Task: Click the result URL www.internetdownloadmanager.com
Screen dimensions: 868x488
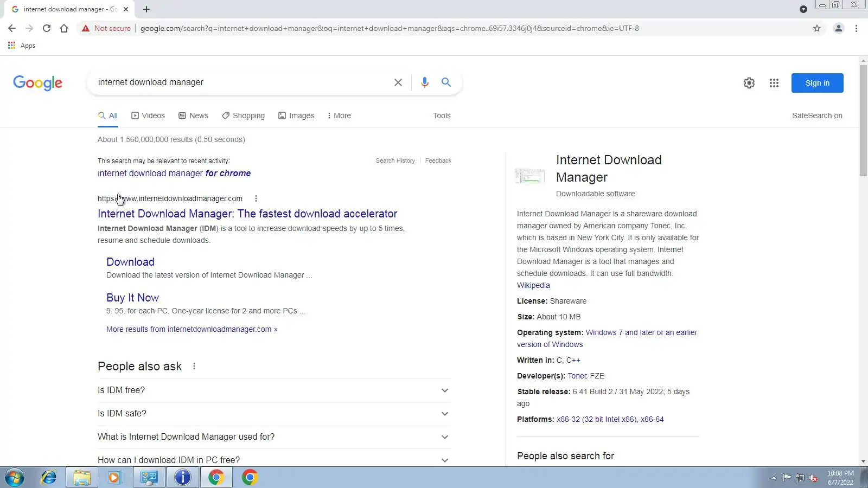Action: click(x=170, y=198)
